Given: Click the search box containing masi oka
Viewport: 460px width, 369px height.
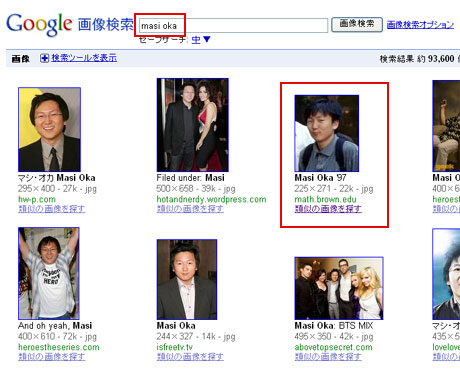Looking at the screenshot, I should point(233,26).
